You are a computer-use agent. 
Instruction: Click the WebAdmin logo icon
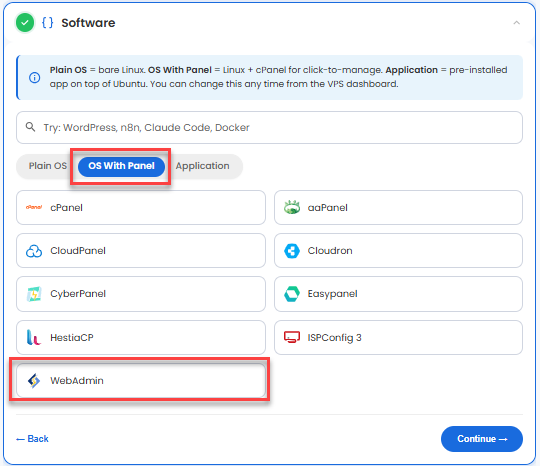pos(34,381)
